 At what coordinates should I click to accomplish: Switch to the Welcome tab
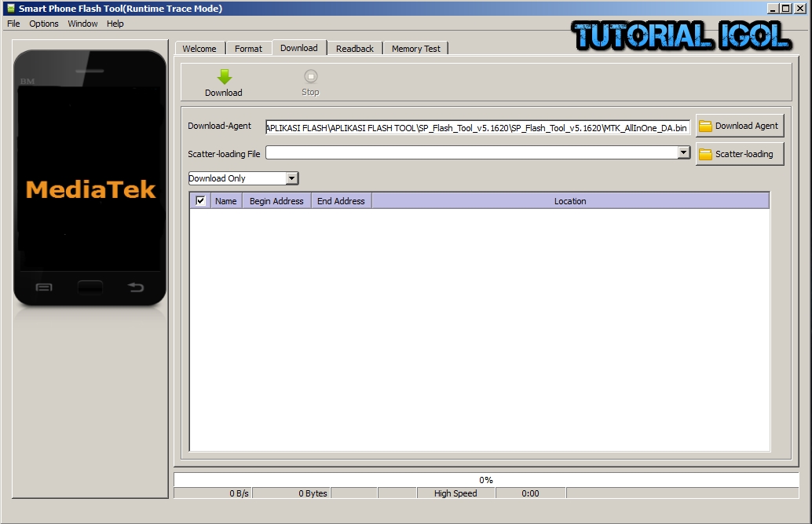(199, 48)
